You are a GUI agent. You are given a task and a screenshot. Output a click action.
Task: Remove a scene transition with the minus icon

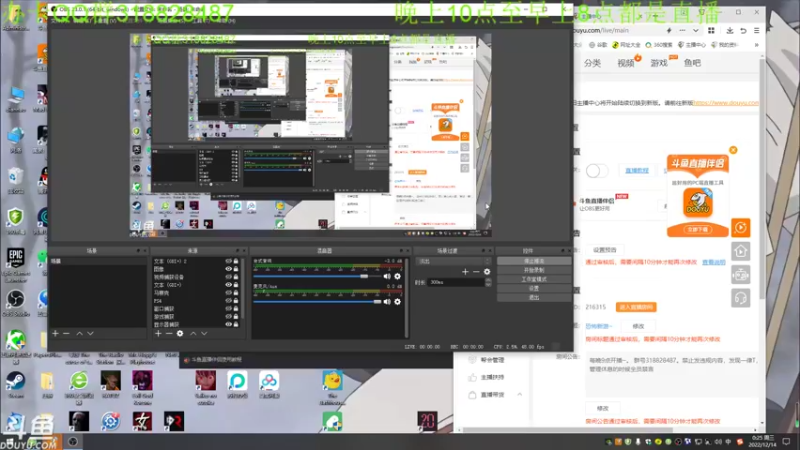pyautogui.click(x=476, y=272)
